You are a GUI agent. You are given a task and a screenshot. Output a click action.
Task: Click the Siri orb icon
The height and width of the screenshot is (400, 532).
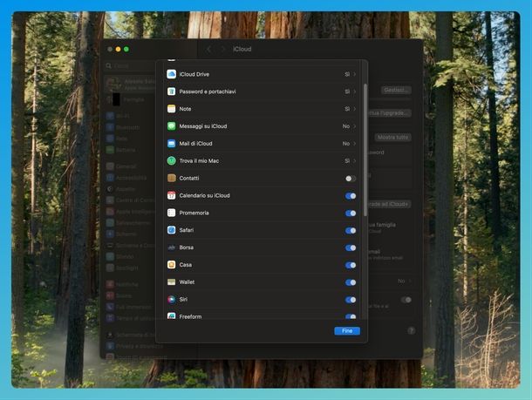[x=171, y=299]
